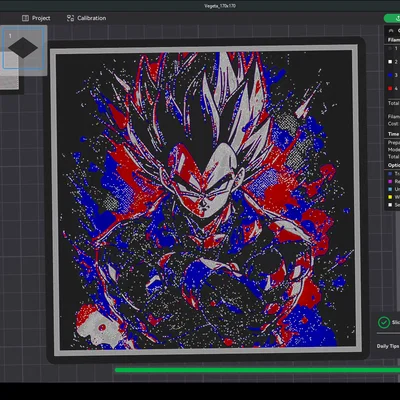Toggle Unretract markers light-blue option

(390, 189)
